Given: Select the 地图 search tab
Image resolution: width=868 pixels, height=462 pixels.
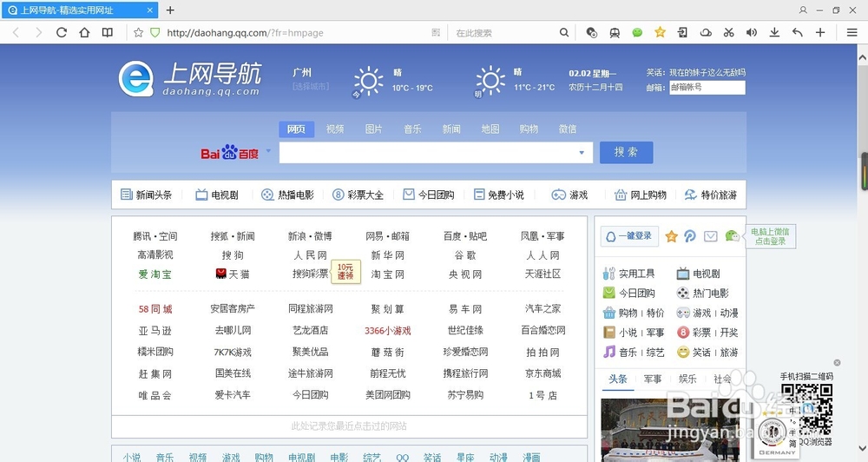Looking at the screenshot, I should coord(490,129).
